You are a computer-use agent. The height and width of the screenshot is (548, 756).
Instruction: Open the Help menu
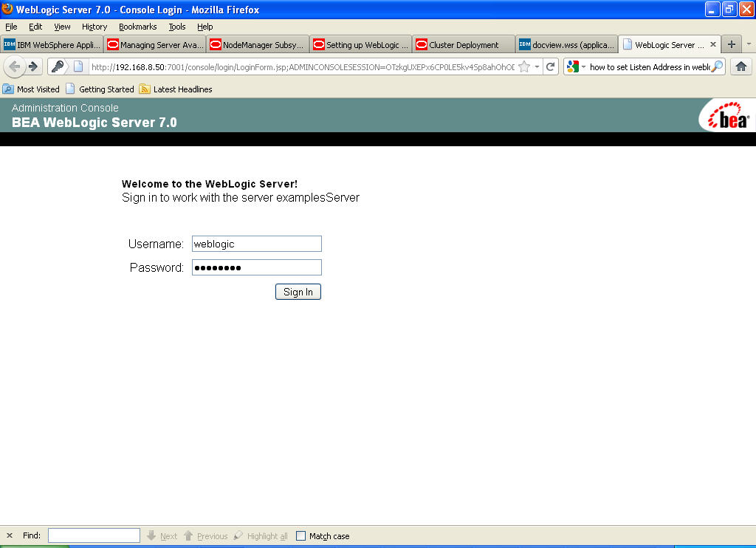pyautogui.click(x=205, y=27)
